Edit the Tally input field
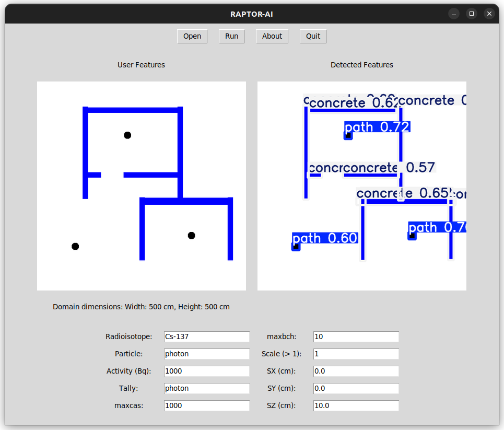This screenshot has width=504, height=430. tap(206, 389)
